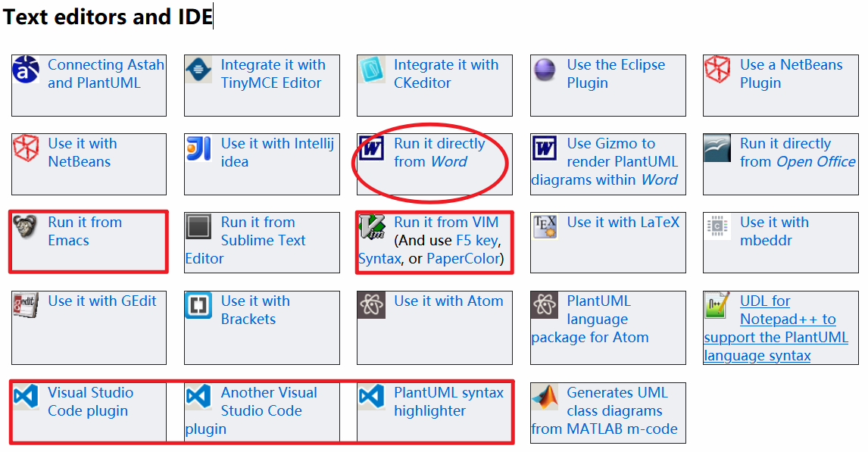This screenshot has width=868, height=452.
Task: Open Use it with Brackets link
Action: (x=255, y=310)
